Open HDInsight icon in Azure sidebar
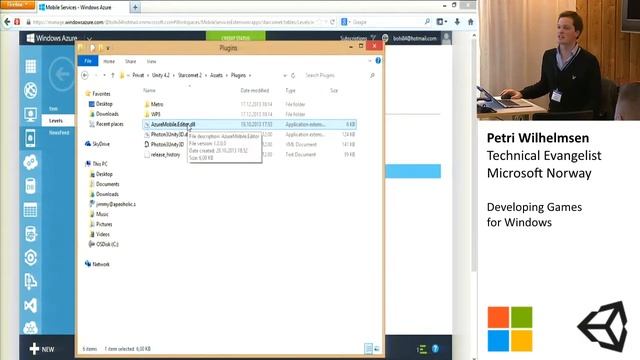 (x=31, y=234)
